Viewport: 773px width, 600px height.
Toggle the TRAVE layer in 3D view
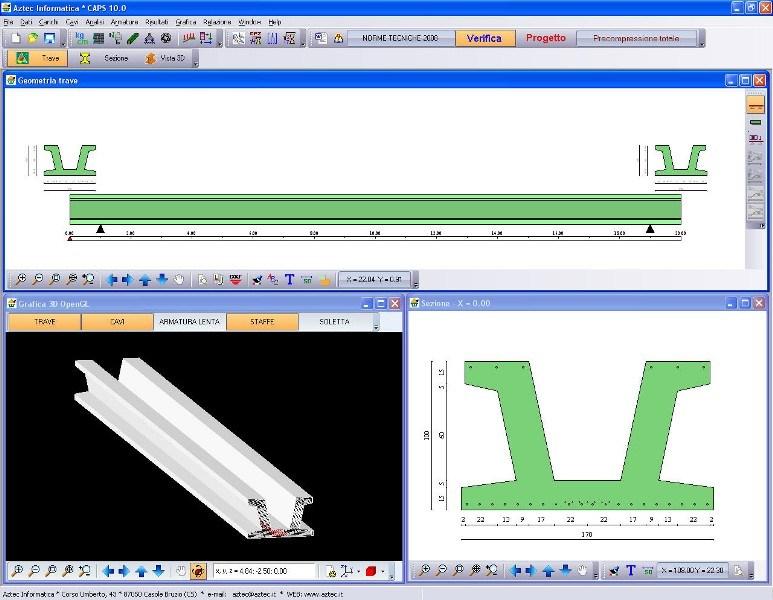[44, 322]
